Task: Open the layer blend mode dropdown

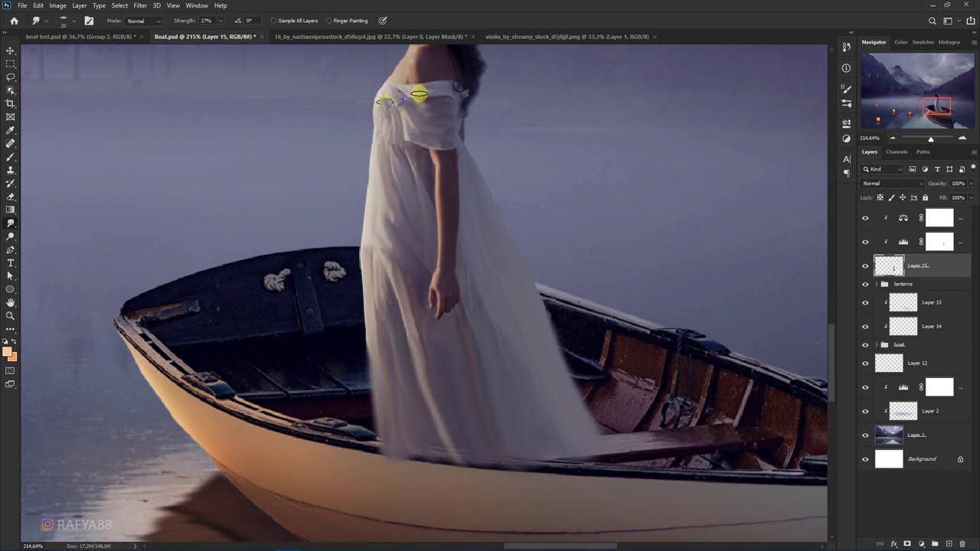Action: click(893, 184)
